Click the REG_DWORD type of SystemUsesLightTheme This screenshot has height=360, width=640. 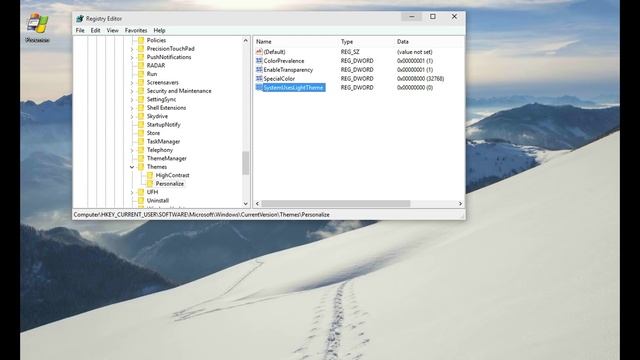pos(357,87)
